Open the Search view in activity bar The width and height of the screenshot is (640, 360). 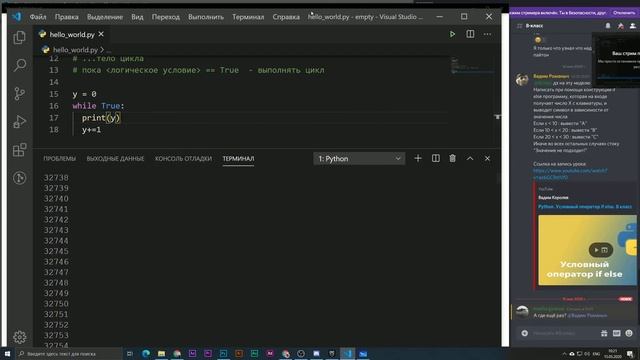click(19, 65)
